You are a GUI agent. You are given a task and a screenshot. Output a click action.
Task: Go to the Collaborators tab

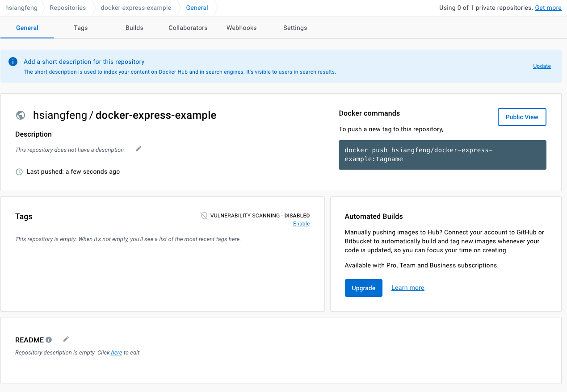(188, 28)
